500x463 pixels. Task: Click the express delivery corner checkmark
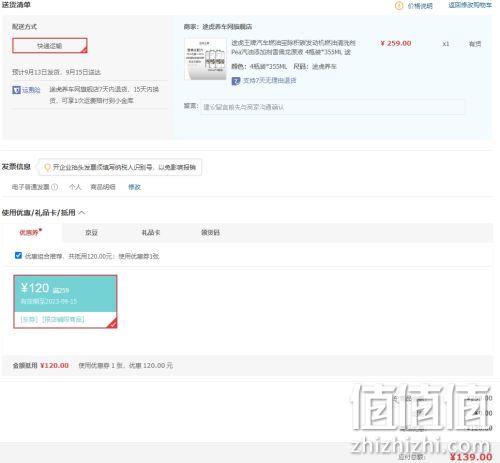click(84, 50)
